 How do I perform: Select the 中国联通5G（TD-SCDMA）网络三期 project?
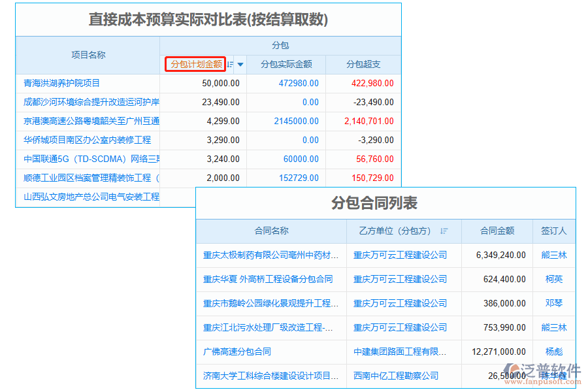tap(85, 159)
